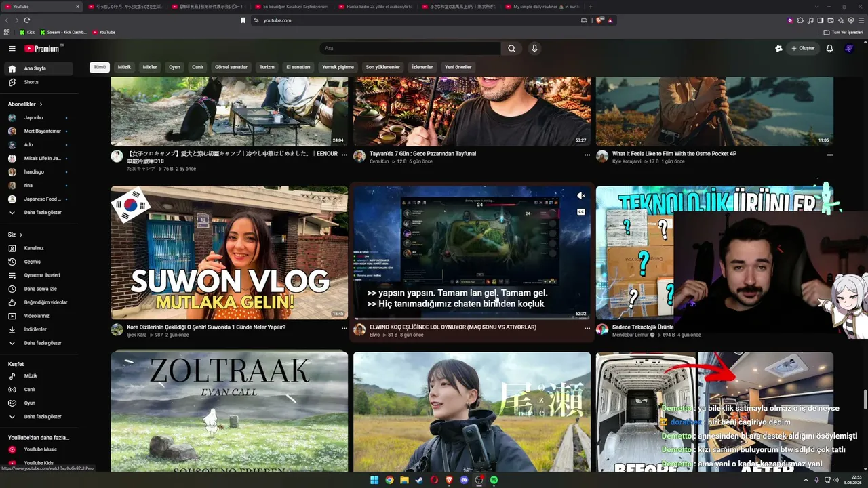Select the Tümü filter chip

(100, 67)
